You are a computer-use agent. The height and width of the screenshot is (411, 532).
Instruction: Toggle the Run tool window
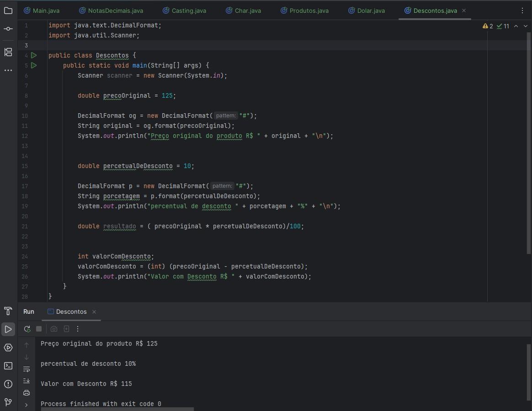8,329
